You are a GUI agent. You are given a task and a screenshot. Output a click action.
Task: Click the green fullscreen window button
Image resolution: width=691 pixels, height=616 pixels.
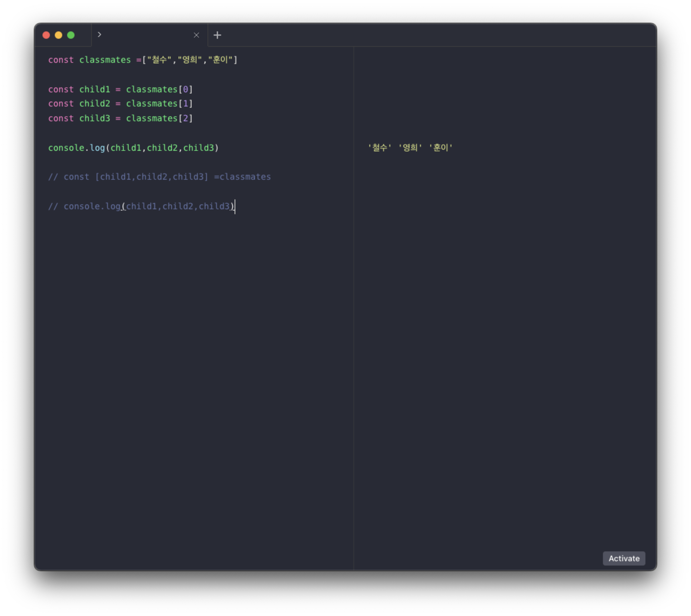[x=71, y=35]
